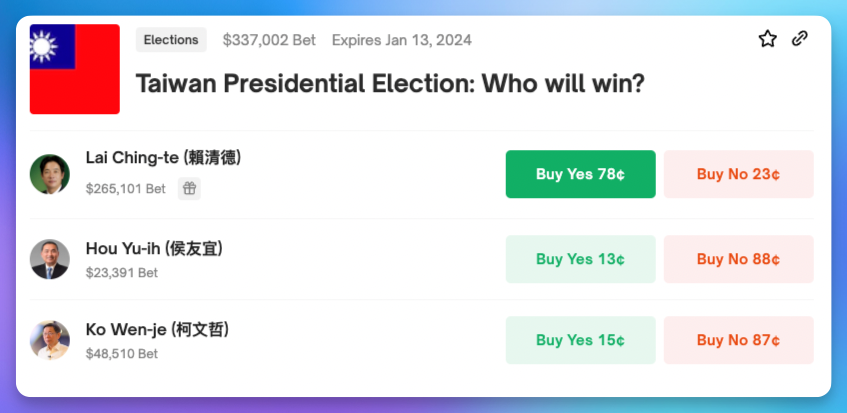The height and width of the screenshot is (413, 847).
Task: Select Hou Yu-ih's profile photo
Action: (50, 259)
